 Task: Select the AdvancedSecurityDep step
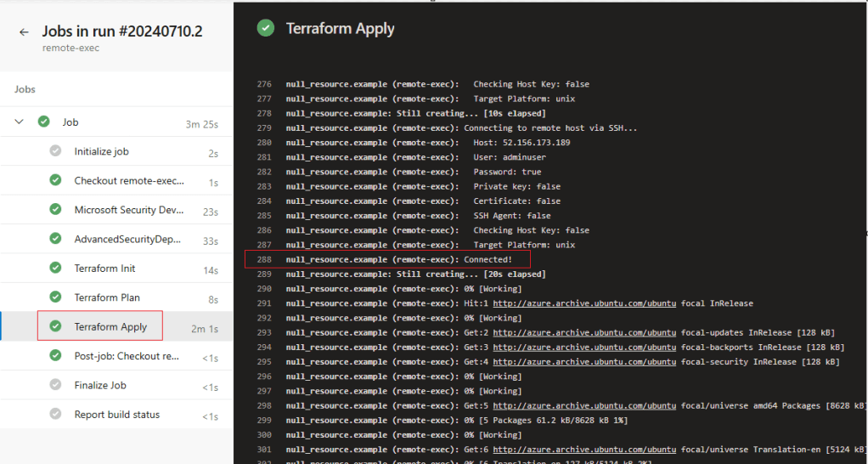tap(127, 240)
